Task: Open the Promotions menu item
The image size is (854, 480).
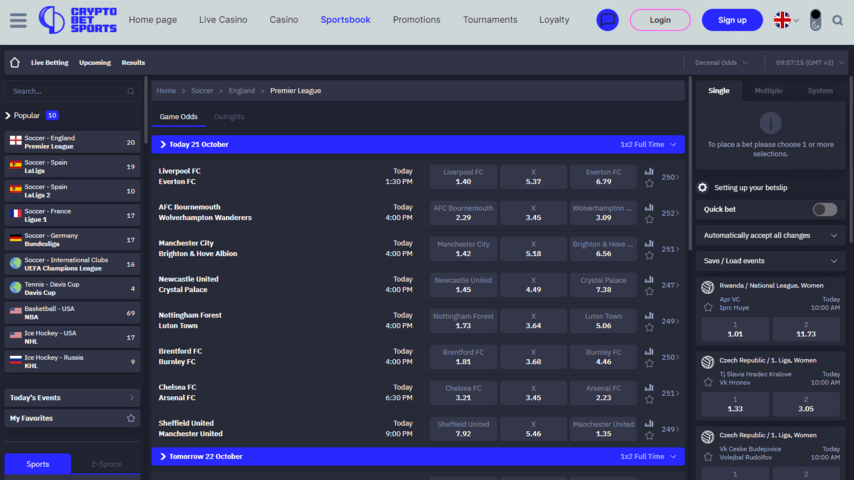Action: (x=417, y=20)
